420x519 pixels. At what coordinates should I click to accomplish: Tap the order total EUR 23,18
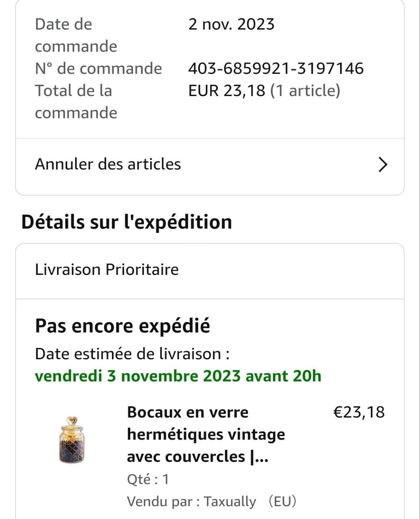[x=227, y=91]
